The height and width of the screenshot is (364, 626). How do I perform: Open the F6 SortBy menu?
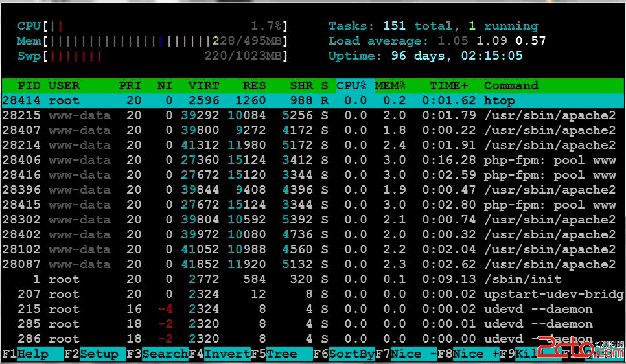click(351, 354)
